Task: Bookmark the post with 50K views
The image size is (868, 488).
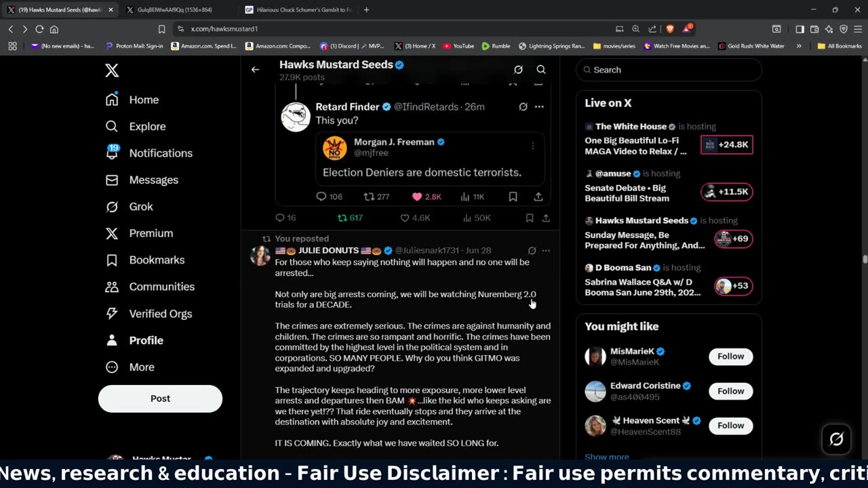Action: [529, 218]
